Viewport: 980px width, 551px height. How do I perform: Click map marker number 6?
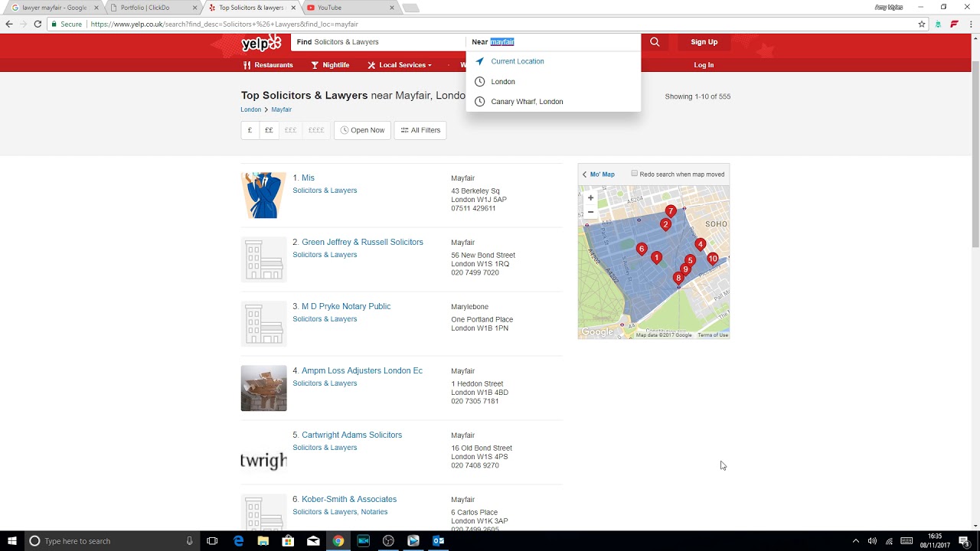pyautogui.click(x=642, y=249)
